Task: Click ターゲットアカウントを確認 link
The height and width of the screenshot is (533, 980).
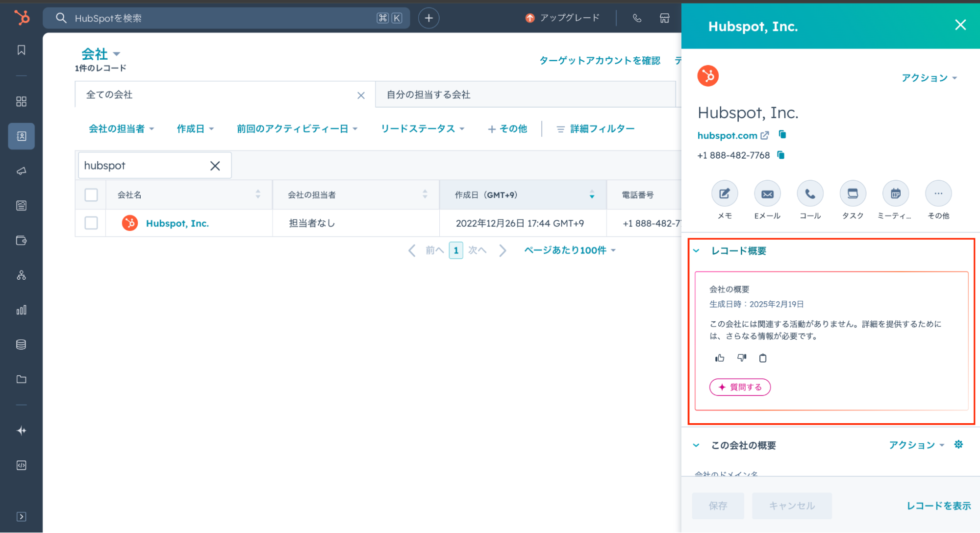Action: pyautogui.click(x=600, y=60)
